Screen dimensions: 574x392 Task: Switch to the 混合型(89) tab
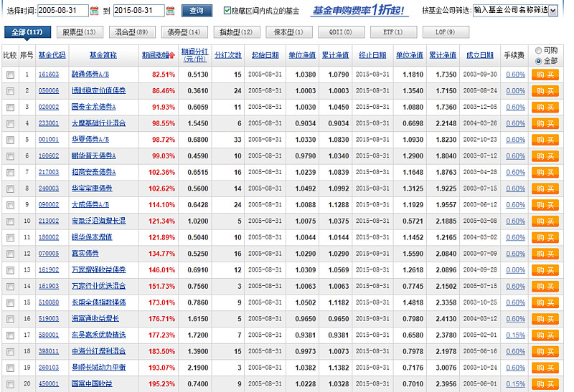click(132, 32)
